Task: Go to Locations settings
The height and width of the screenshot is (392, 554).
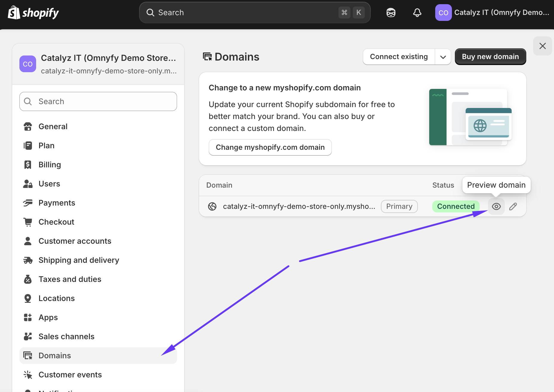Action: [x=98, y=298]
